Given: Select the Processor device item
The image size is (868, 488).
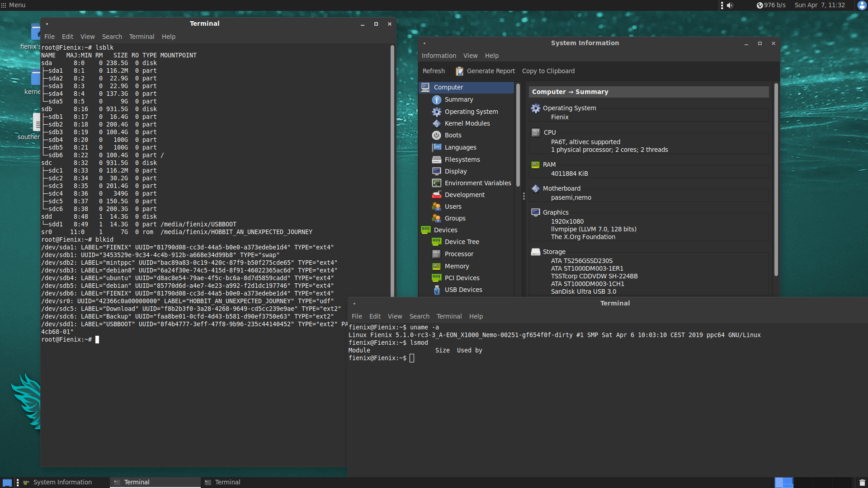Looking at the screenshot, I should (459, 254).
